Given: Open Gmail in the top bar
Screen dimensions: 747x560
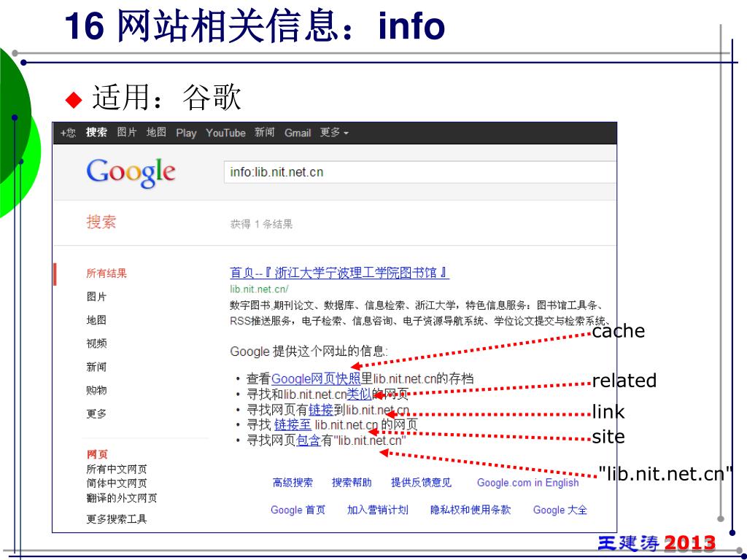Looking at the screenshot, I should (298, 133).
